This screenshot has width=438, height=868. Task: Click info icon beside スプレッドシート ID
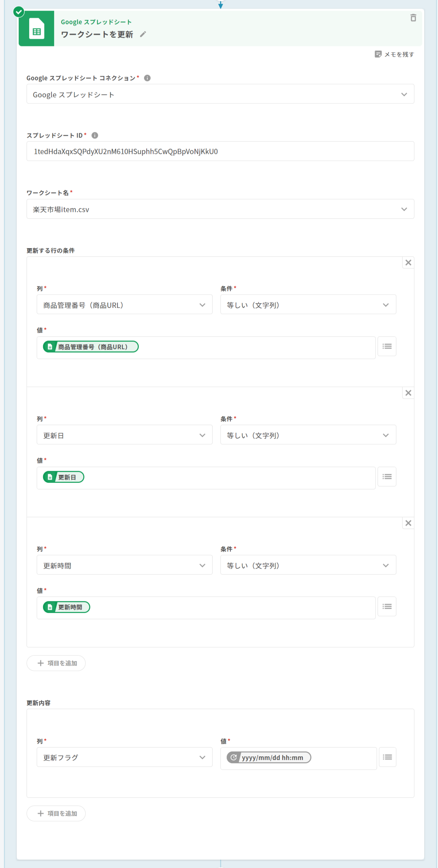[95, 135]
